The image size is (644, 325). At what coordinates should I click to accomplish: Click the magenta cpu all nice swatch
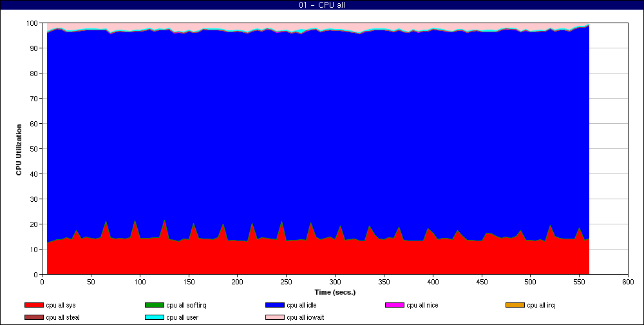point(395,305)
